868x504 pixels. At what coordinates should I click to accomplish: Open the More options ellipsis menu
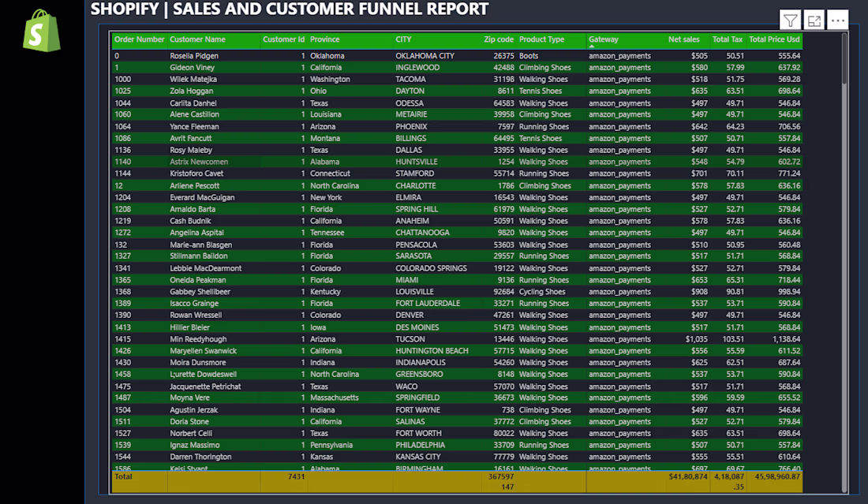(837, 21)
